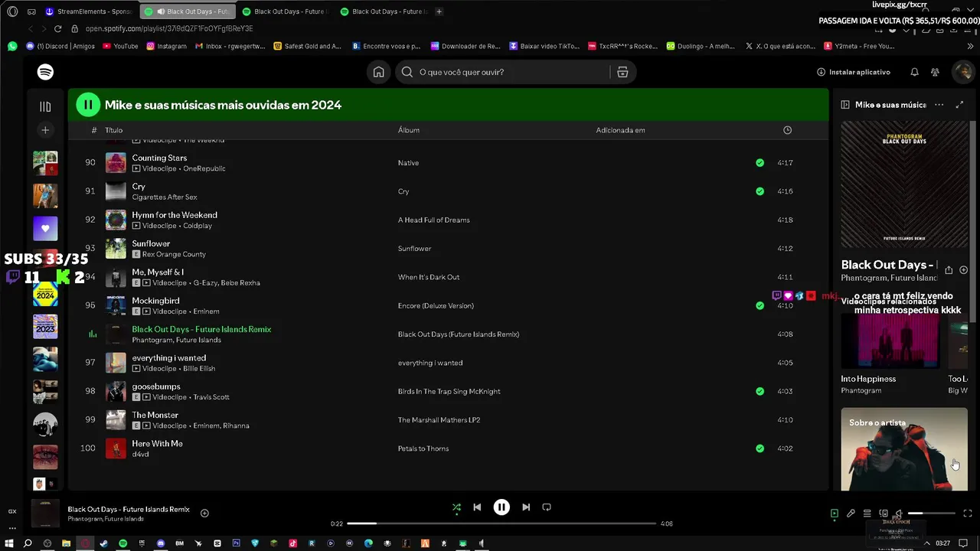Open Windows taskbar search
The image size is (980, 551).
point(28,543)
